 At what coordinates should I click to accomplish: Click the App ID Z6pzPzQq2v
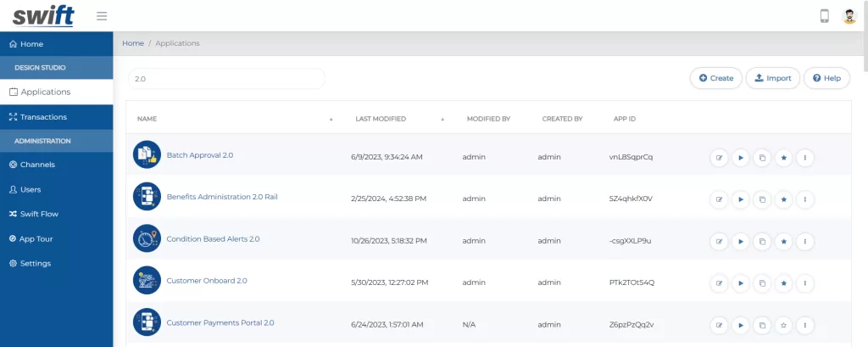[x=632, y=325]
